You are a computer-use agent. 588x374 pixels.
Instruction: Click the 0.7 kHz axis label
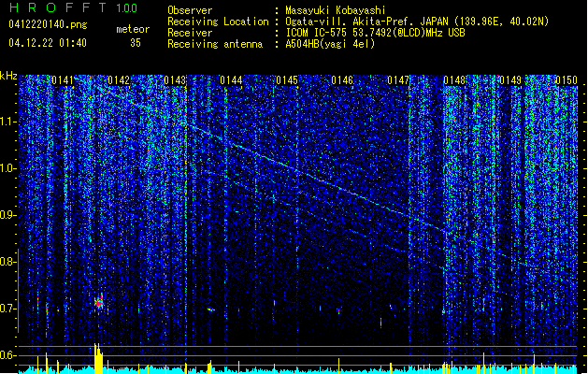click(x=8, y=309)
